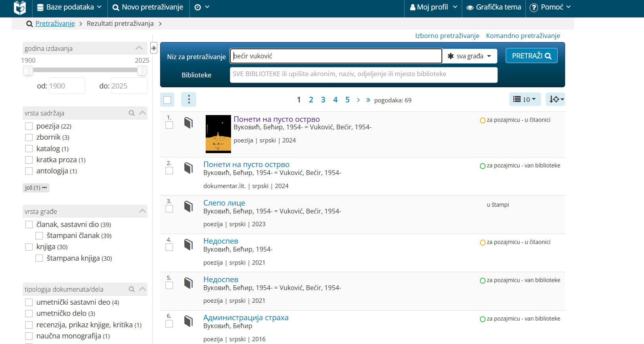Image resolution: width=644 pixels, height=344 pixels.
Task: Open the sva građa dropdown
Action: (470, 56)
